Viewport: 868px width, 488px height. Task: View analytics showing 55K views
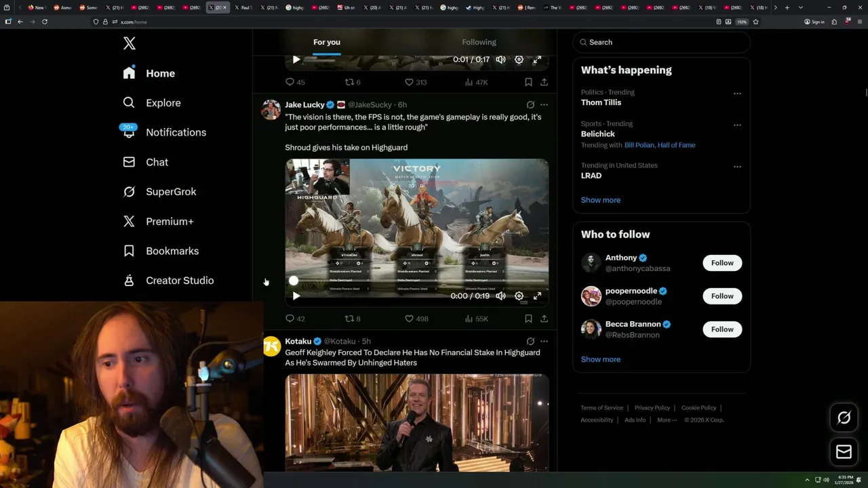[476, 319]
